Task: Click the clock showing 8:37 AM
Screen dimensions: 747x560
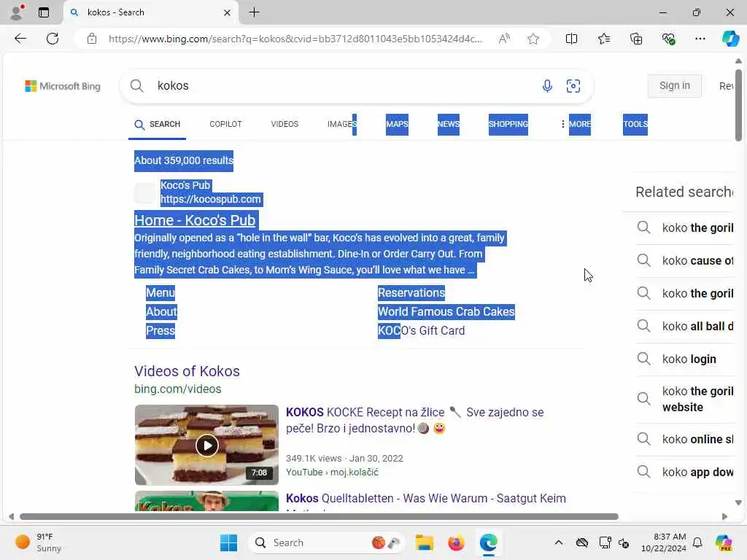Action: (664, 542)
